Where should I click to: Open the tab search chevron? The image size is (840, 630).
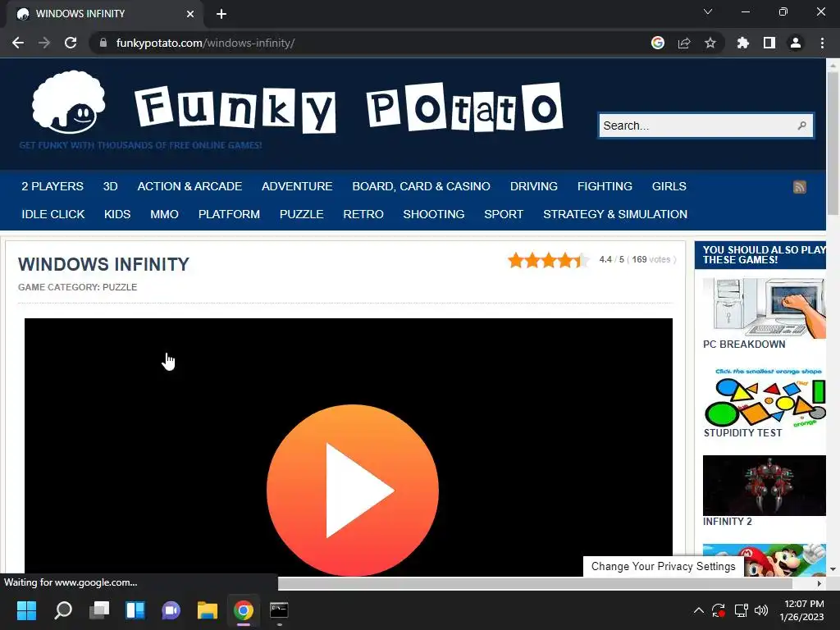click(x=708, y=11)
